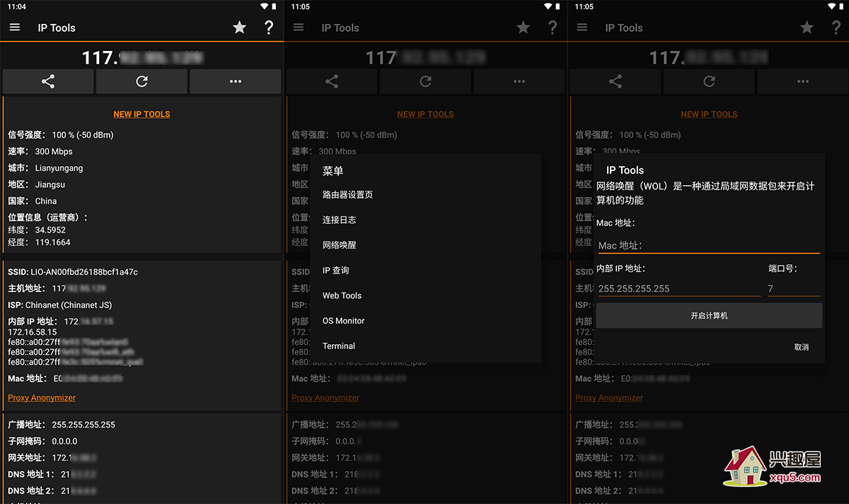This screenshot has height=504, width=849.
Task: Tap the IP Tools title in left screen
Action: pyautogui.click(x=57, y=28)
